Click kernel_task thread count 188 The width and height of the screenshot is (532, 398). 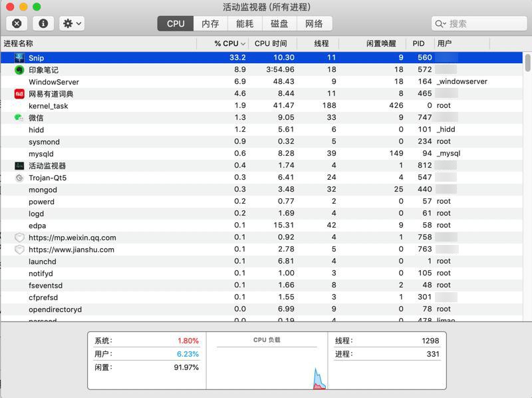pyautogui.click(x=329, y=105)
